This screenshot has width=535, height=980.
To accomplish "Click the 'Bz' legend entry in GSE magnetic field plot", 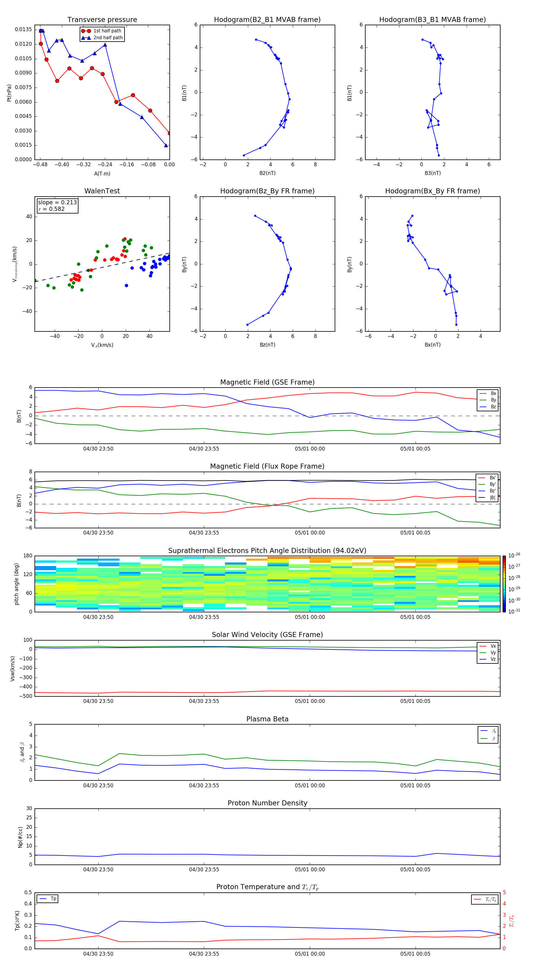I will 488,407.
